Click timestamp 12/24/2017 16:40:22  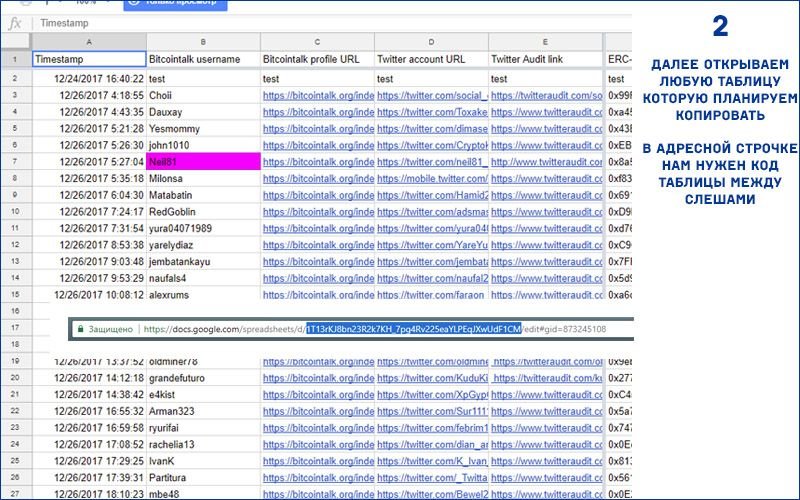click(99, 79)
